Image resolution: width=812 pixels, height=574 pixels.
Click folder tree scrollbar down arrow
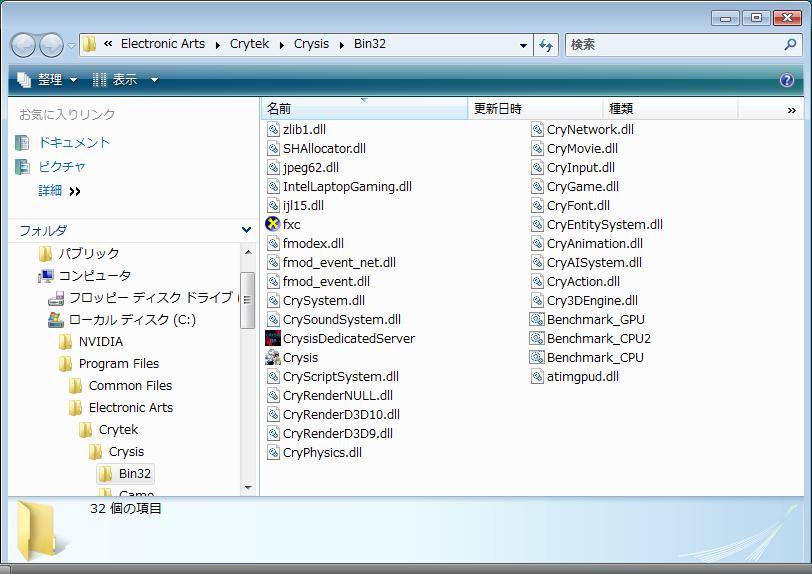[248, 487]
